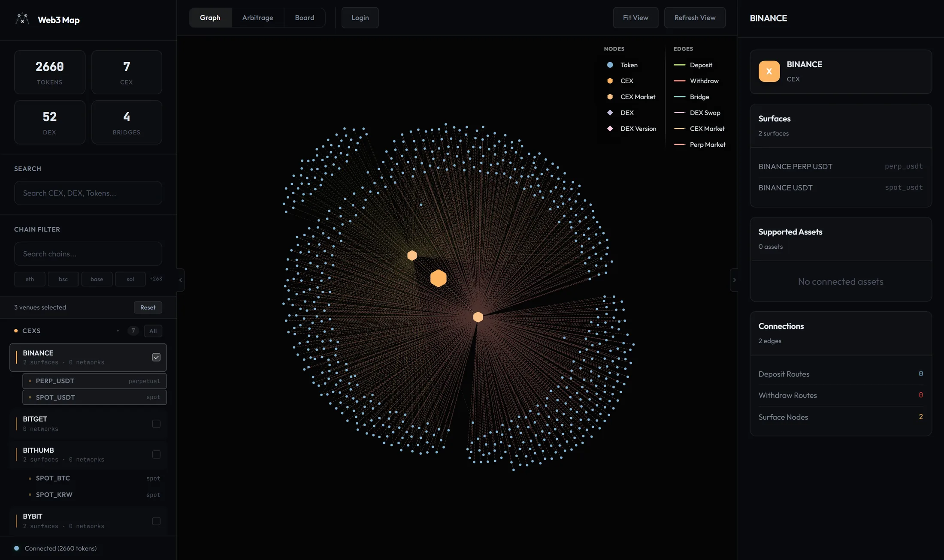Click the 2660 Tokens stat card
This screenshot has height=560, width=944.
pos(50,72)
